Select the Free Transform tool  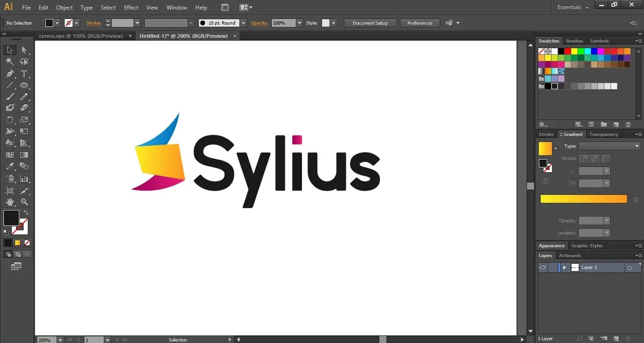click(24, 131)
